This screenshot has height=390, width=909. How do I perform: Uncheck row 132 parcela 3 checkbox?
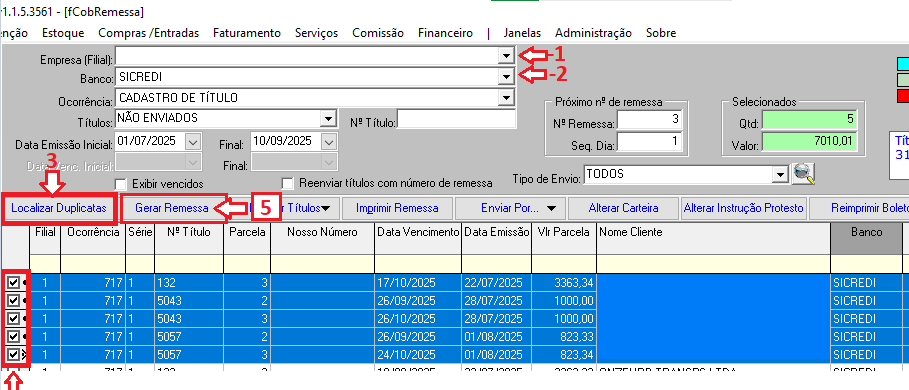[13, 283]
